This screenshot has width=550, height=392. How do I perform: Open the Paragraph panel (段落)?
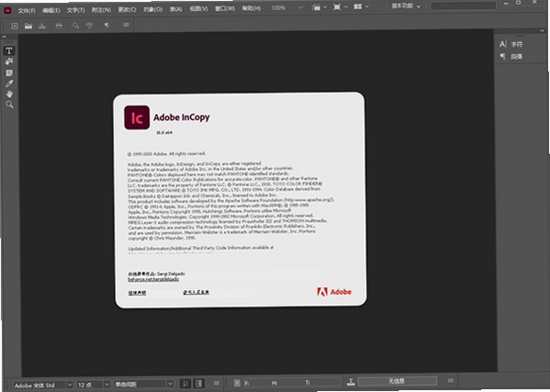pos(511,56)
